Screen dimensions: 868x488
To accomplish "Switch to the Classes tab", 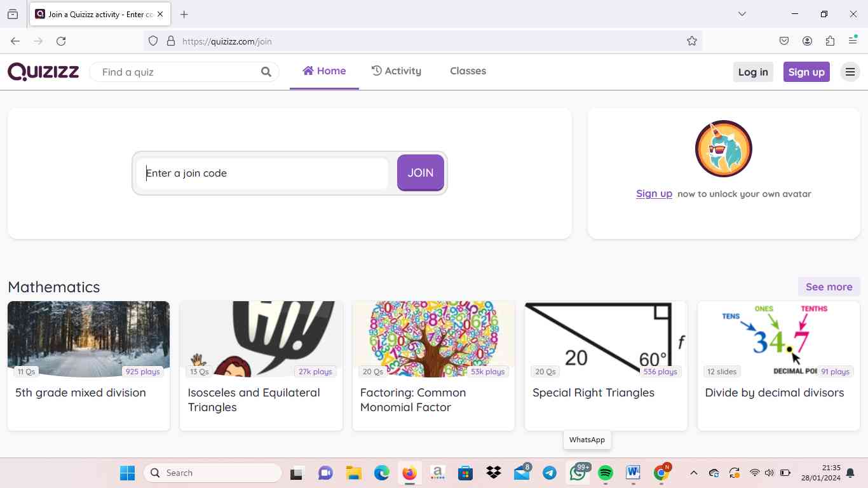I will pos(468,71).
